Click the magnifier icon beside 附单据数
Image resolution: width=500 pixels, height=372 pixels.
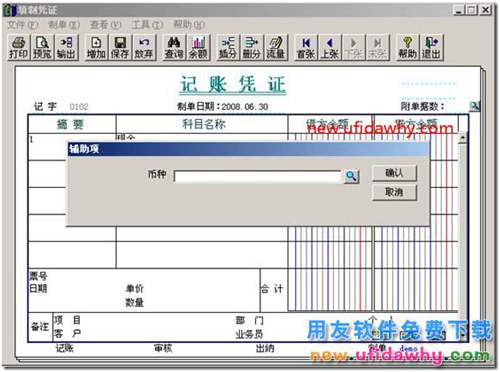(x=475, y=106)
